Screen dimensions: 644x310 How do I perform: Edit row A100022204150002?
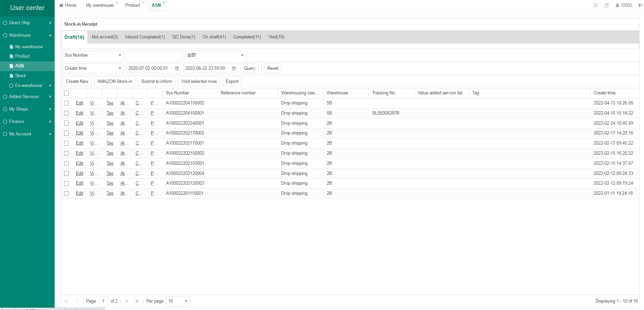click(80, 103)
